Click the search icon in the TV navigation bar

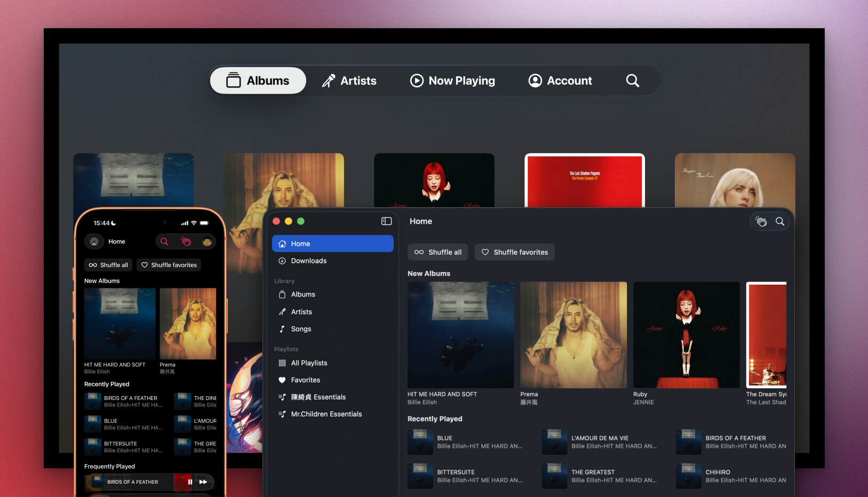[632, 81]
